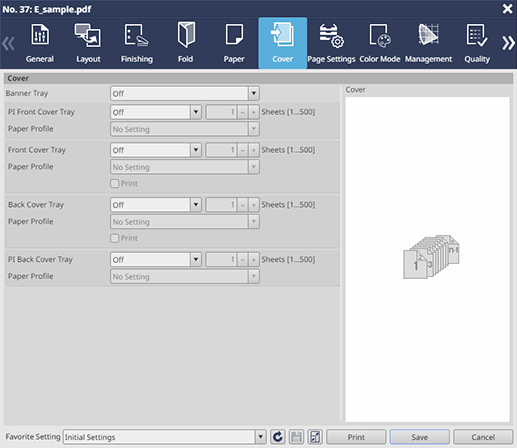Image resolution: width=517 pixels, height=448 pixels.
Task: Enable Print checkbox under Back Cover Tray
Action: tap(114, 238)
